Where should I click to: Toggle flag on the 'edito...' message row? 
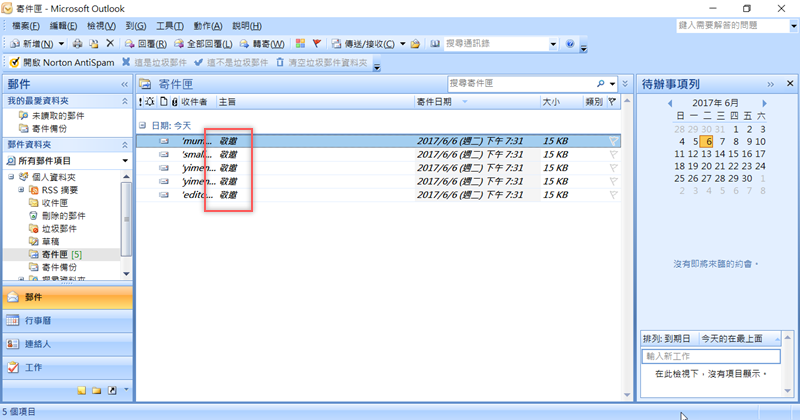[x=613, y=194]
